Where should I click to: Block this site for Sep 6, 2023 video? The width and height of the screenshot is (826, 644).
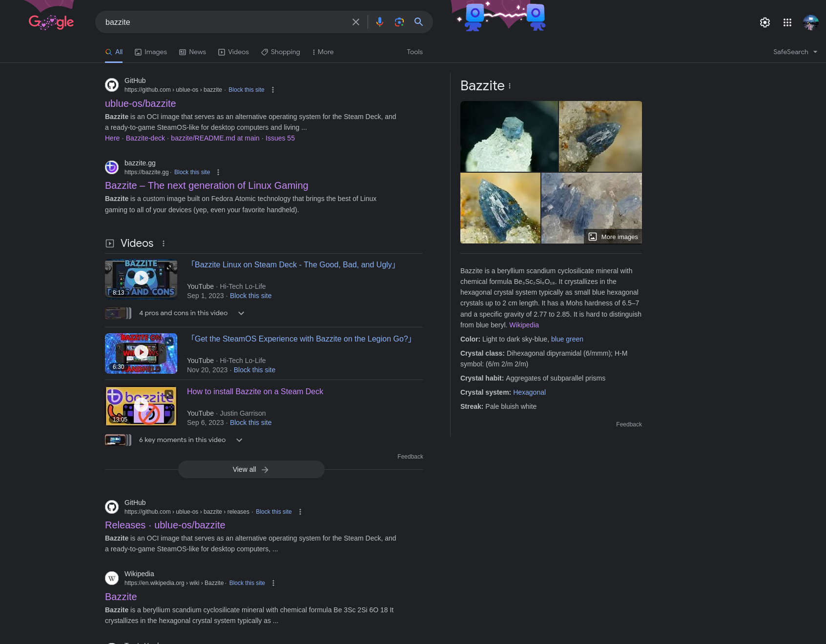tap(250, 423)
